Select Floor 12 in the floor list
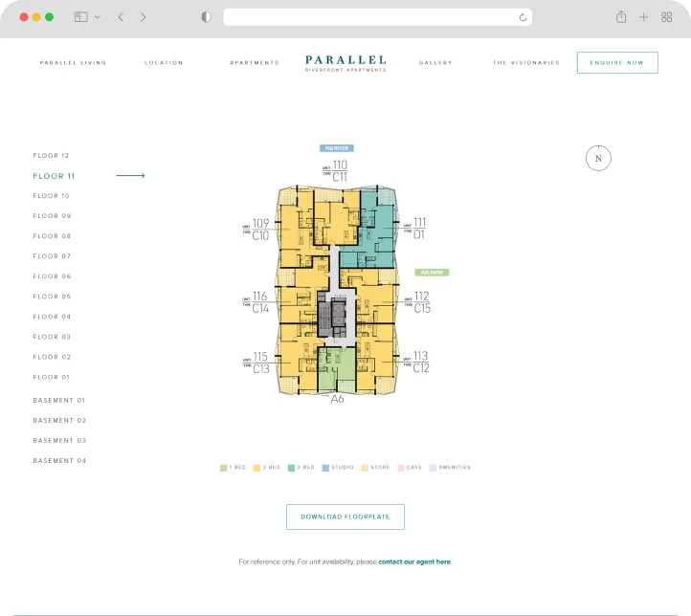691x616 pixels. click(51, 155)
